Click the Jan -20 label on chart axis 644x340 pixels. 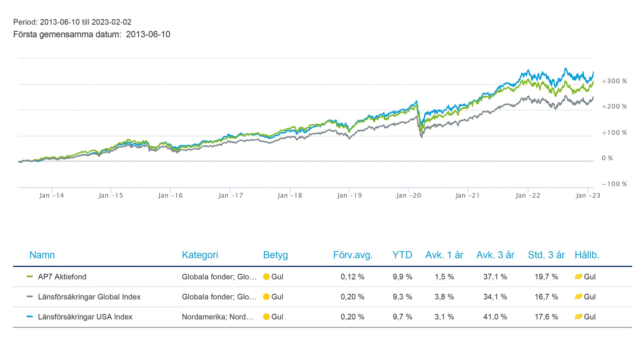tap(408, 196)
